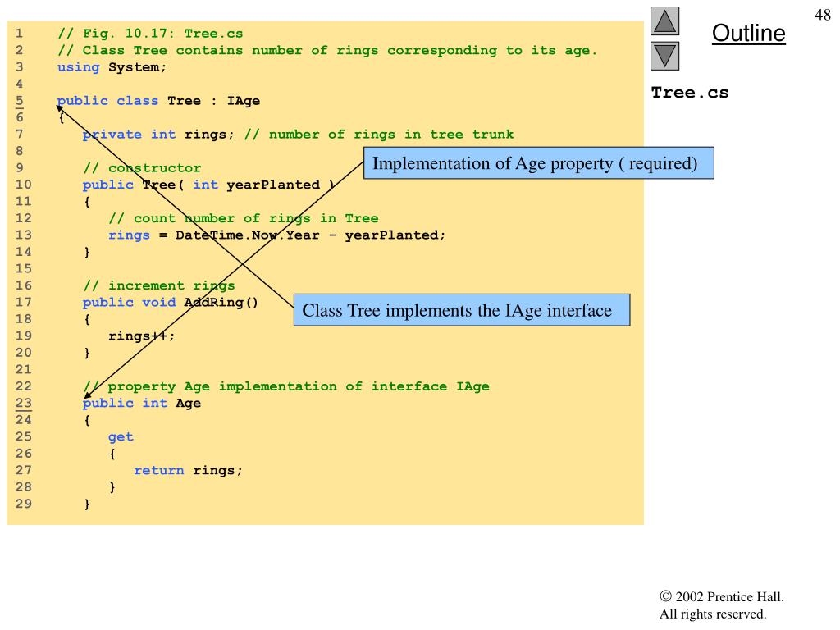This screenshot has height=630, width=840.
Task: Click the down triangle navigation button
Action: pyautogui.click(x=664, y=57)
